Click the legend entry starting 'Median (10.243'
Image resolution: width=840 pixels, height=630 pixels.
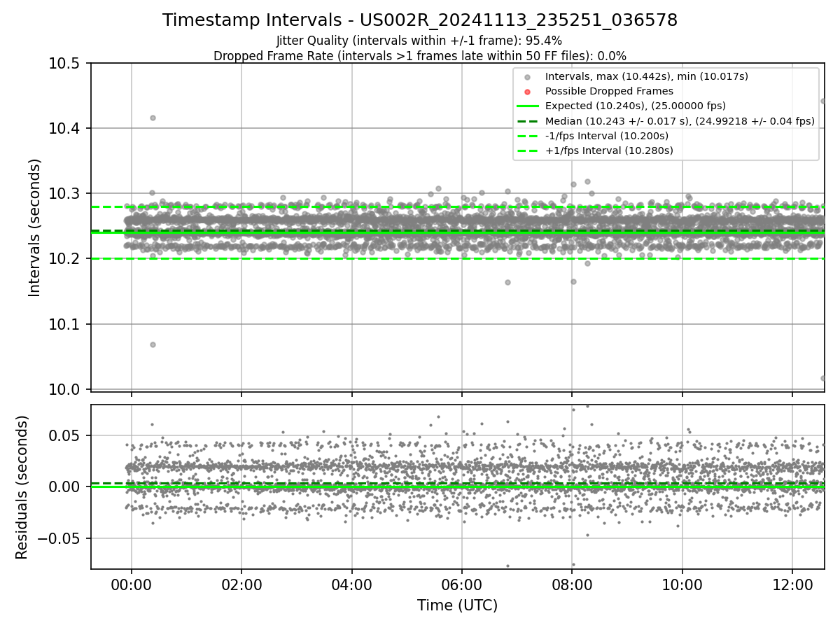tap(680, 121)
